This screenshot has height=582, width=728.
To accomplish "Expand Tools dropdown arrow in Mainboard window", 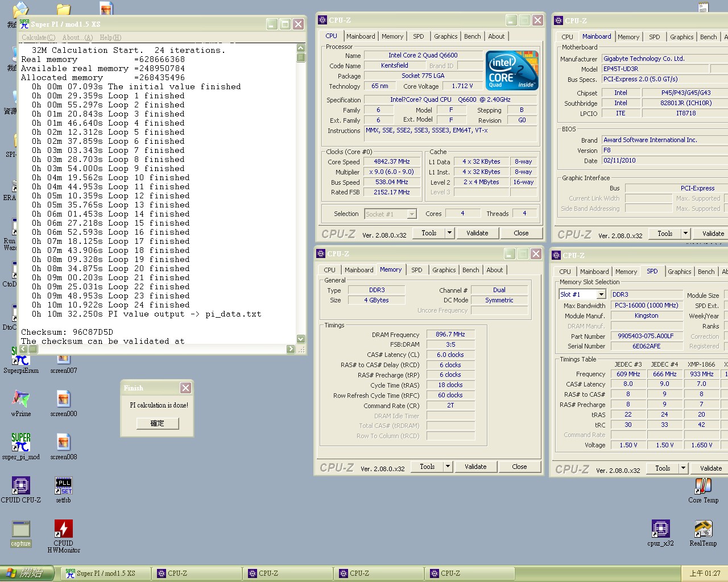I will click(x=685, y=234).
